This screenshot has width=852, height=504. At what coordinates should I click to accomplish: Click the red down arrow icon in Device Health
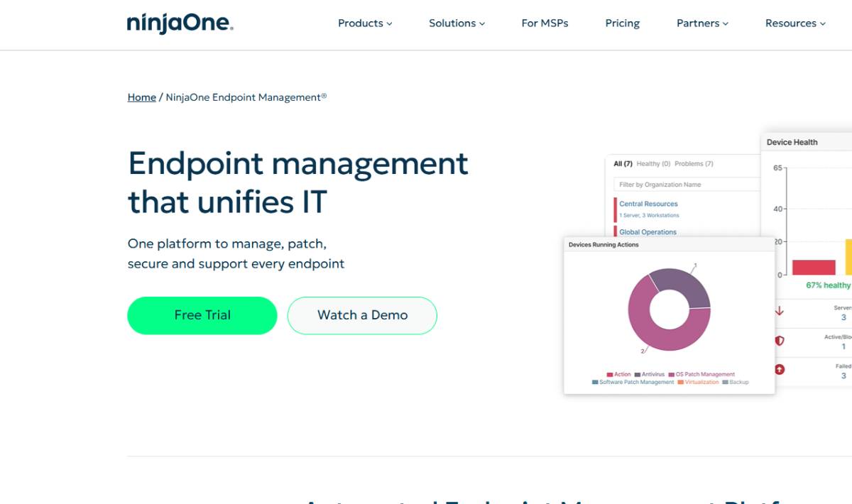click(779, 311)
